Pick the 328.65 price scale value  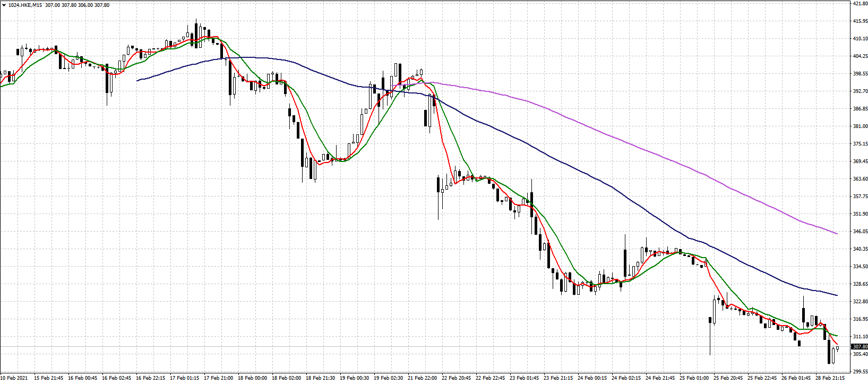click(860, 284)
